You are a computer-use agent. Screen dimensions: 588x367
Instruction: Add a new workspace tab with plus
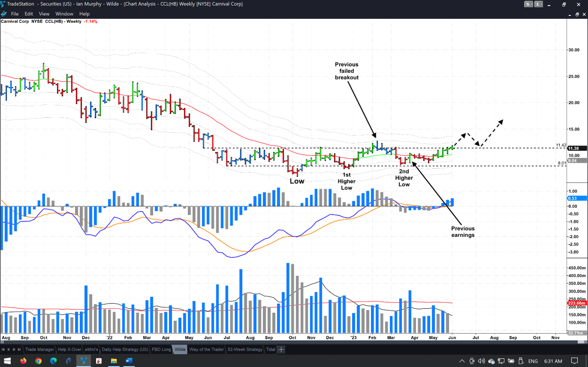tap(281, 349)
